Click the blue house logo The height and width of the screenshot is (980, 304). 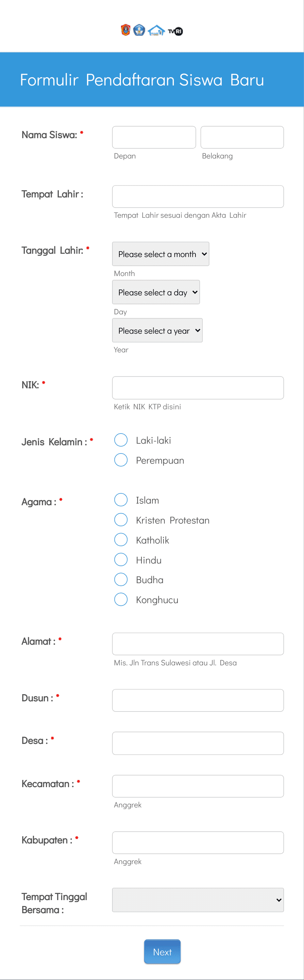click(156, 30)
